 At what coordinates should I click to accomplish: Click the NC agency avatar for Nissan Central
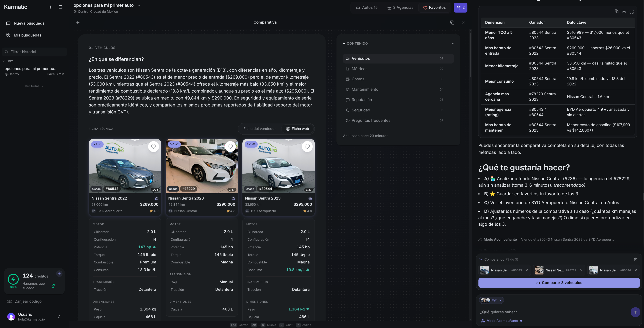[171, 211]
